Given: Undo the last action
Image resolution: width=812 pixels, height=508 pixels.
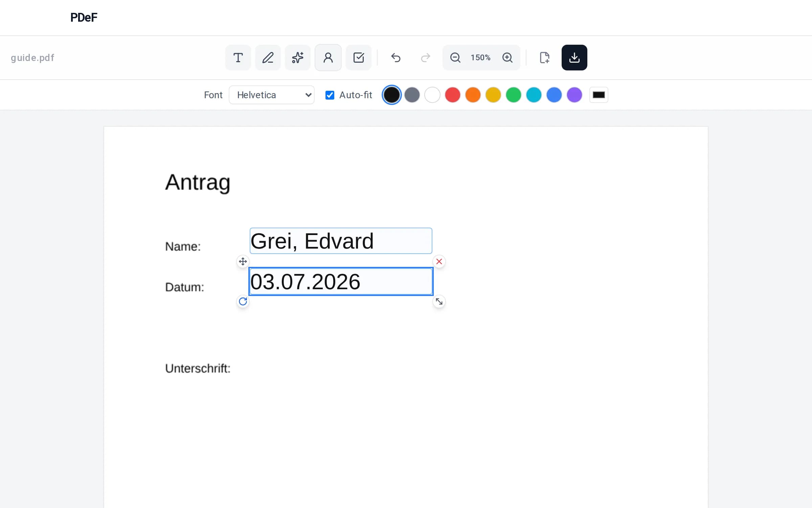Looking at the screenshot, I should pyautogui.click(x=396, y=58).
